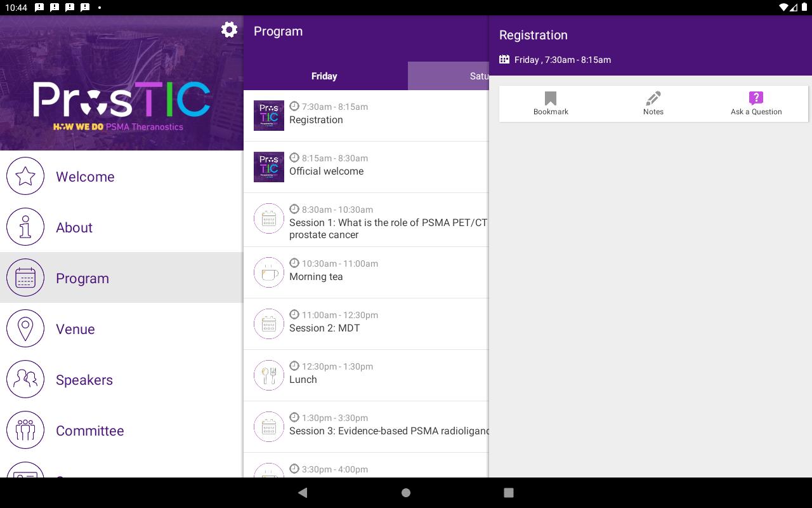Open the Morning tea entry
812x508 pixels.
[x=366, y=272]
